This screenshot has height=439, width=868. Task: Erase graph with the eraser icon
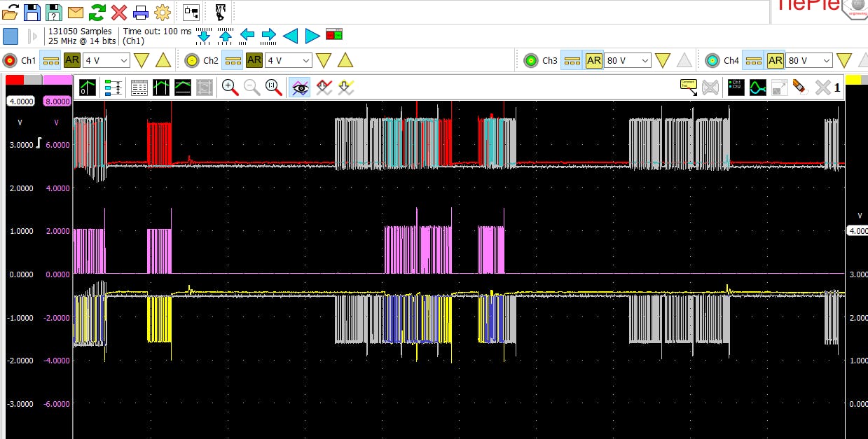click(x=799, y=88)
